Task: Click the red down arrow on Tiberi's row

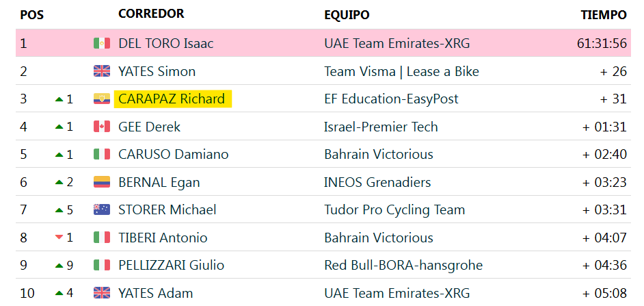Action: [59, 238]
